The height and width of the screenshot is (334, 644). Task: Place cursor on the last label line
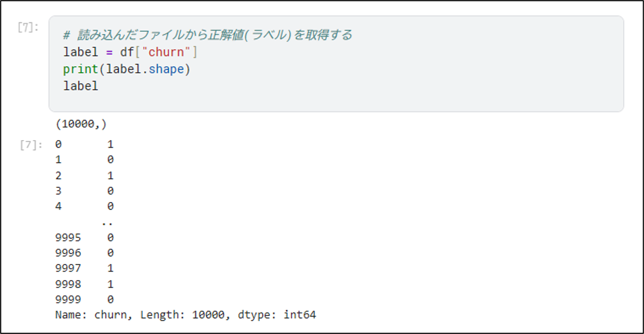pos(80,86)
